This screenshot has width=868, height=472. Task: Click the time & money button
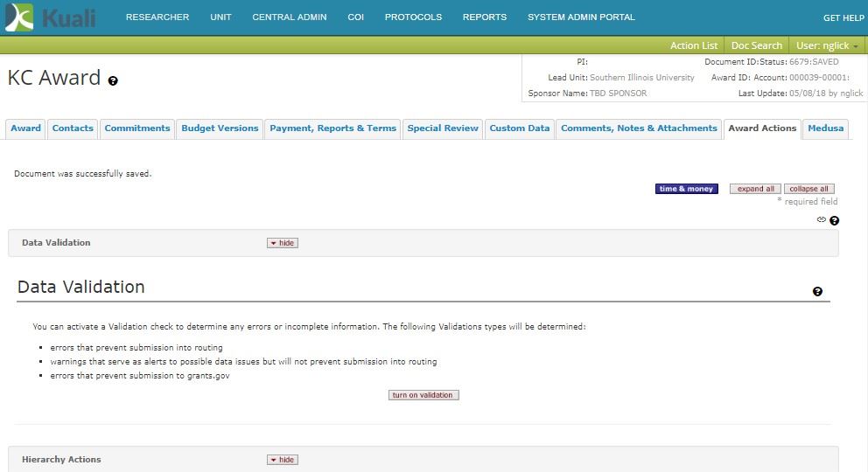click(x=686, y=189)
